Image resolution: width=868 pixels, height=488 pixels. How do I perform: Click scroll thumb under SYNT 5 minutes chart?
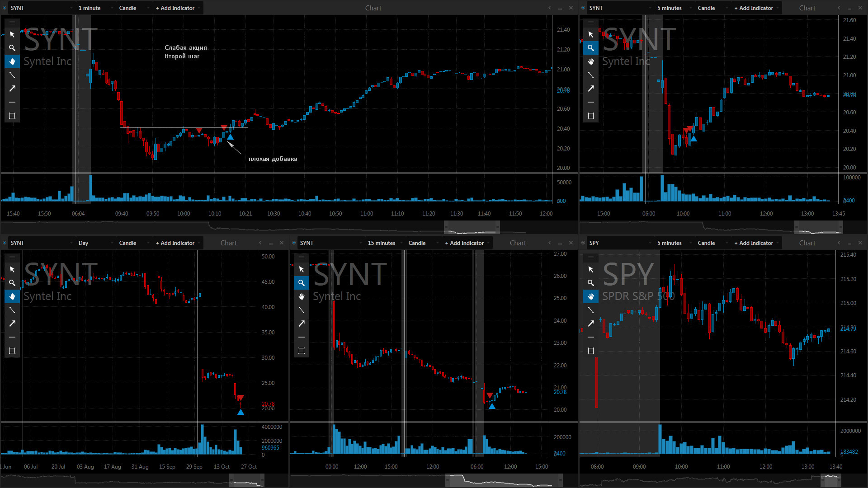(818, 227)
